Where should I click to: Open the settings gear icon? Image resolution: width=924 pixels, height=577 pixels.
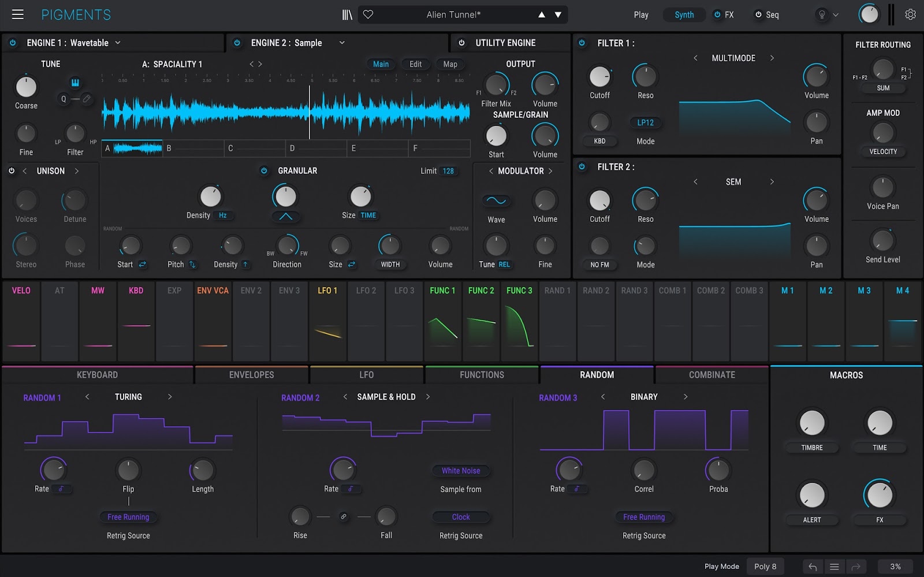pos(910,14)
